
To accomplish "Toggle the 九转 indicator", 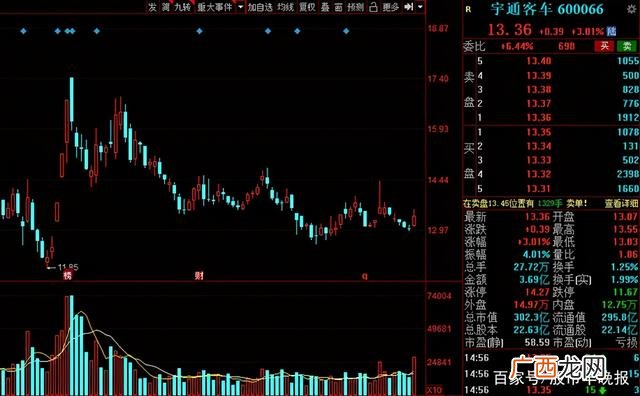I will tap(182, 7).
